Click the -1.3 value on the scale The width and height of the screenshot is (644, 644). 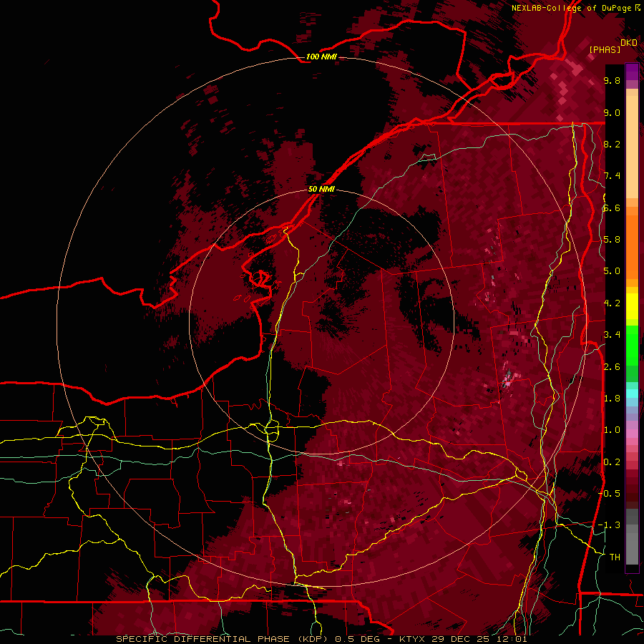tap(609, 525)
